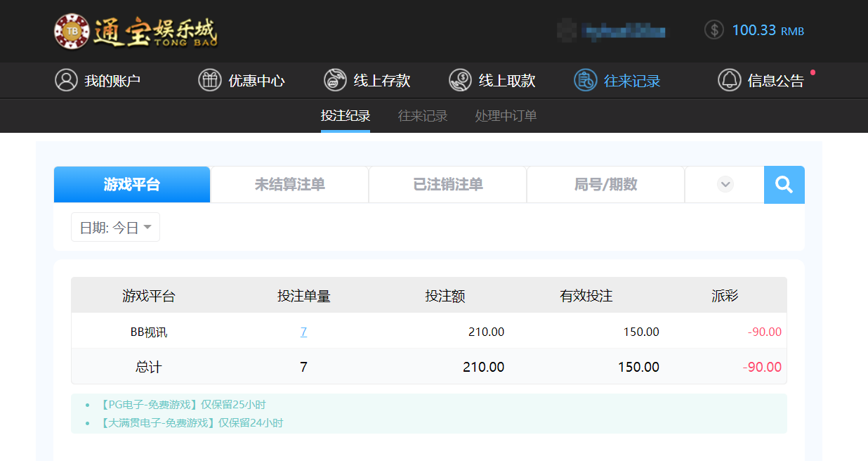
Task: Expand the chevron next to 局号/期数
Action: pyautogui.click(x=724, y=184)
